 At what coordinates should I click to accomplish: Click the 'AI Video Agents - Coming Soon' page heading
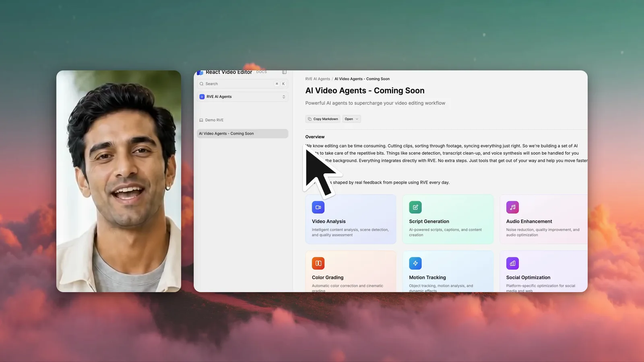point(365,91)
